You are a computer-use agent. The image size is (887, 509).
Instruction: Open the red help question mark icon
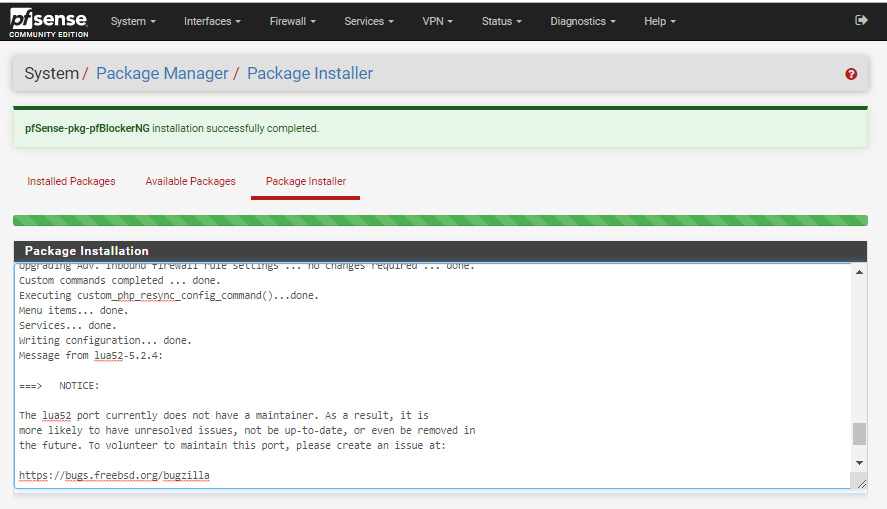pyautogui.click(x=851, y=74)
